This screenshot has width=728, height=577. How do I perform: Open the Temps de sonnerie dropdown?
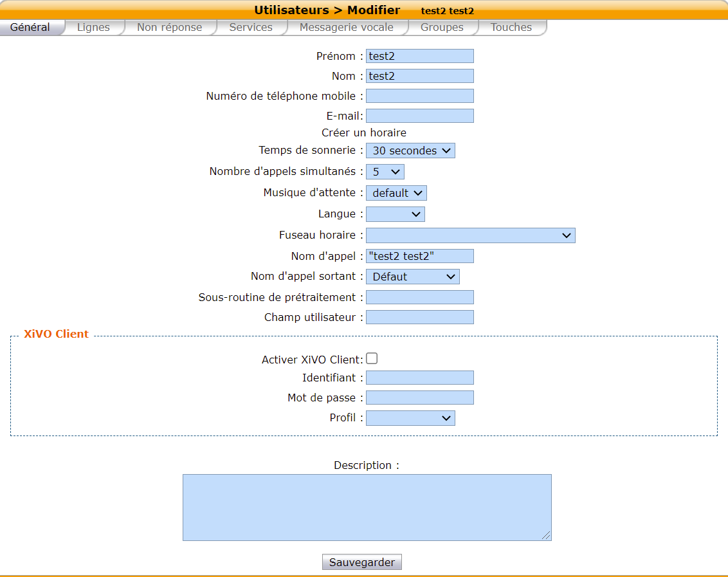410,151
